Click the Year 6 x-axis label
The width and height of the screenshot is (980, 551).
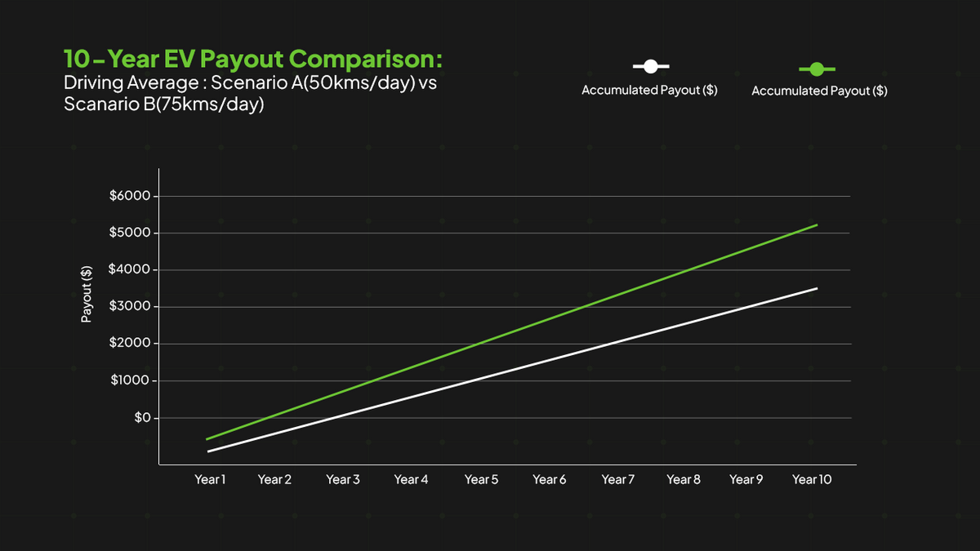[x=550, y=479]
